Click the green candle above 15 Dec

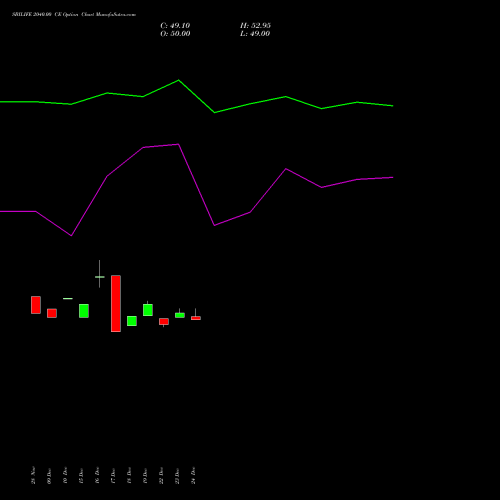click(84, 311)
